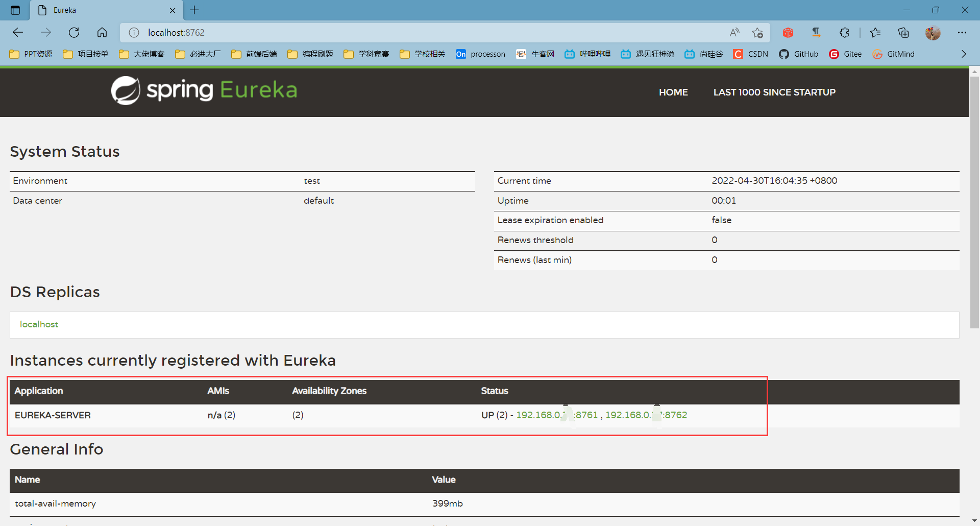Click the Uptime value 00:01

point(724,201)
